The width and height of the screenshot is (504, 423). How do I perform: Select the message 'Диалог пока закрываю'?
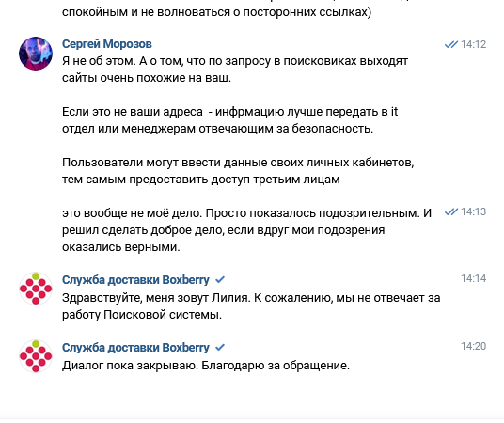pos(206,366)
